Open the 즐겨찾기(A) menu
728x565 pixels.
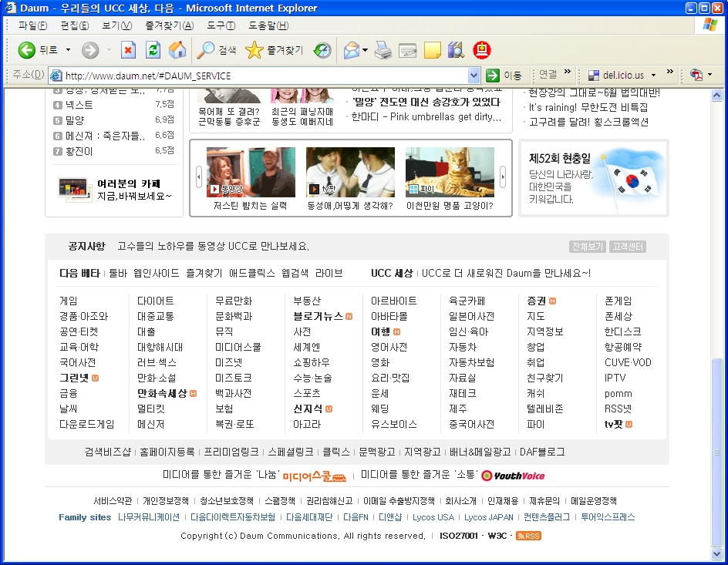(170, 25)
